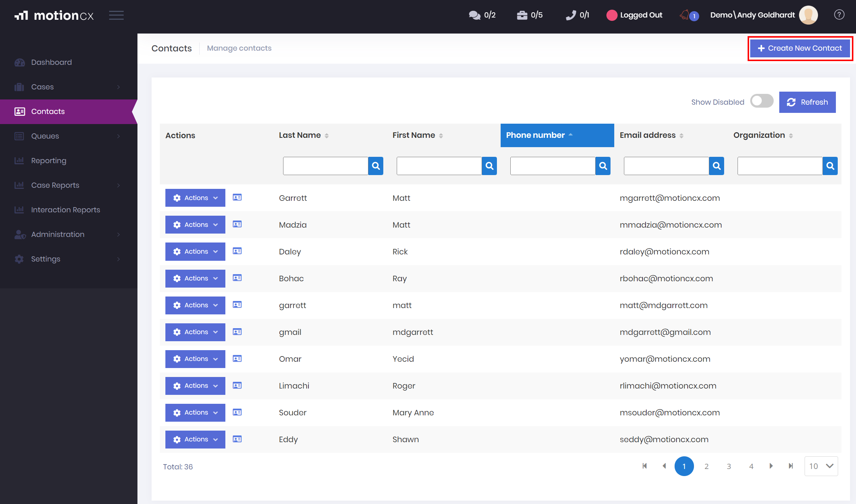
Task: Open contact card icon for Bohac
Action: 237,278
